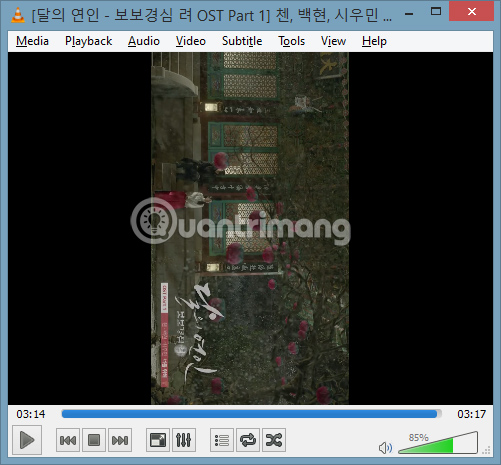Click the VLC cone title icon
The height and width of the screenshot is (465, 501).
(18, 15)
